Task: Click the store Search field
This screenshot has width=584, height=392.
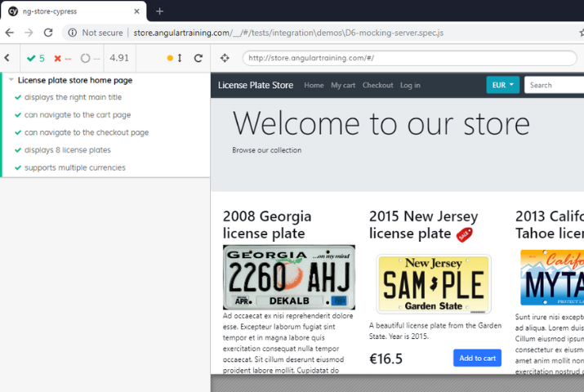Action: (554, 85)
